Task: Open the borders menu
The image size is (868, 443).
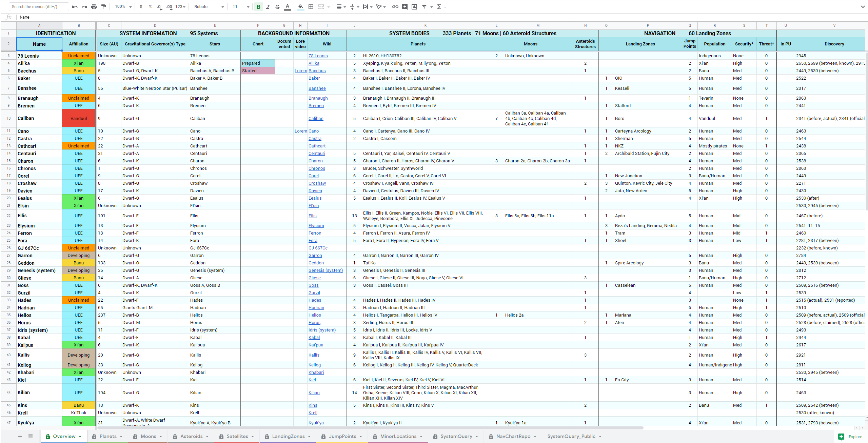Action: pyautogui.click(x=311, y=6)
